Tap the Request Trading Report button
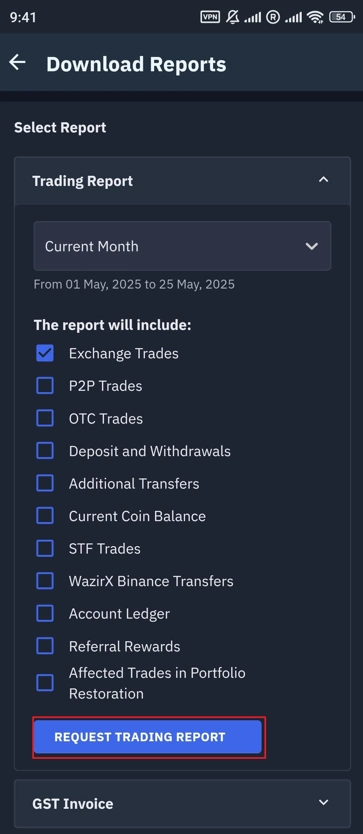This screenshot has height=834, width=363. 147,737
